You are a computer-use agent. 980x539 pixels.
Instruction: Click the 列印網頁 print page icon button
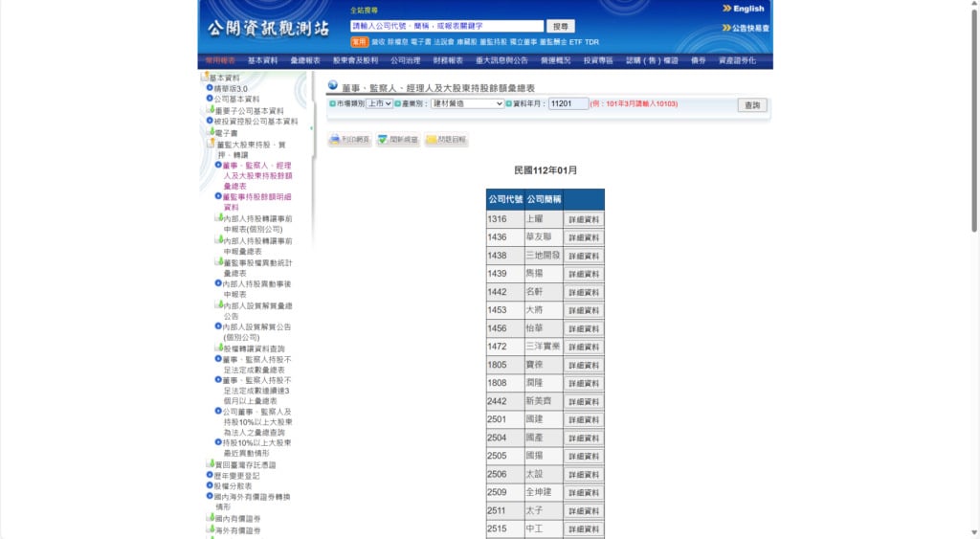pos(350,140)
